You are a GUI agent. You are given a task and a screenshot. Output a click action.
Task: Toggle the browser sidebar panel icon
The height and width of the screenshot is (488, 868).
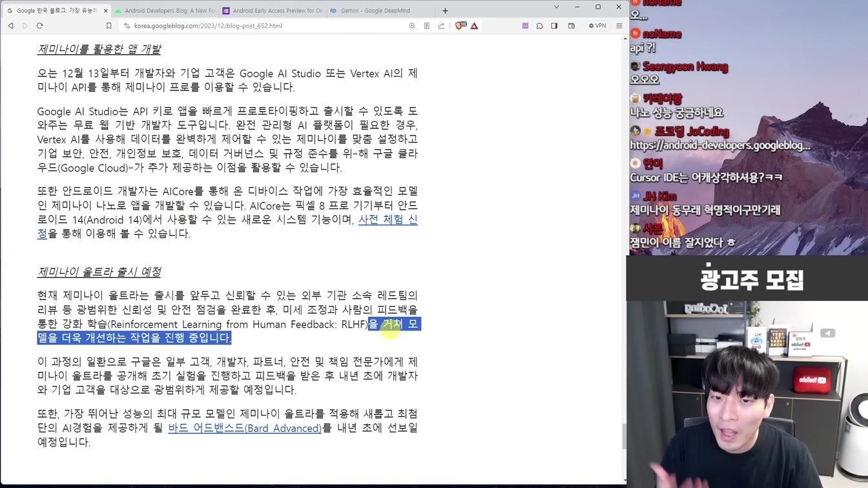point(554,26)
